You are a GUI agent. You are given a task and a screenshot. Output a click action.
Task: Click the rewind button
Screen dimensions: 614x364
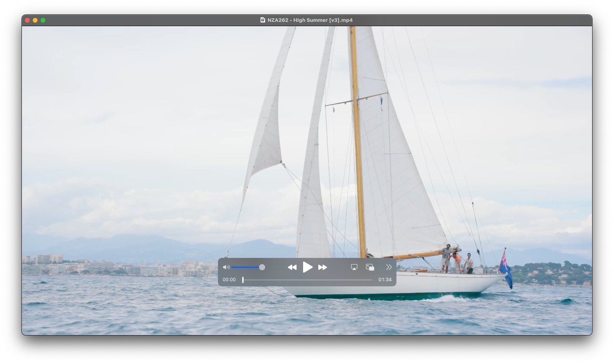point(292,267)
